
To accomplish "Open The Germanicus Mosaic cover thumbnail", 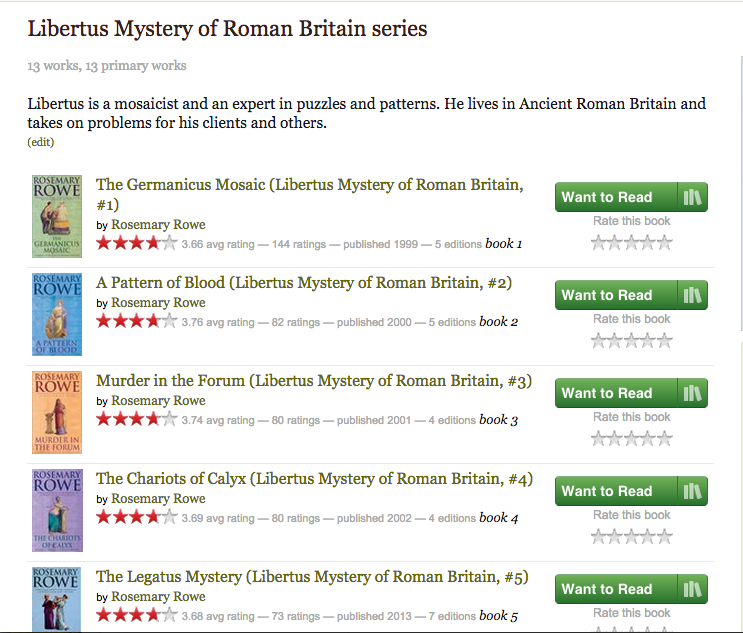I will tap(57, 217).
